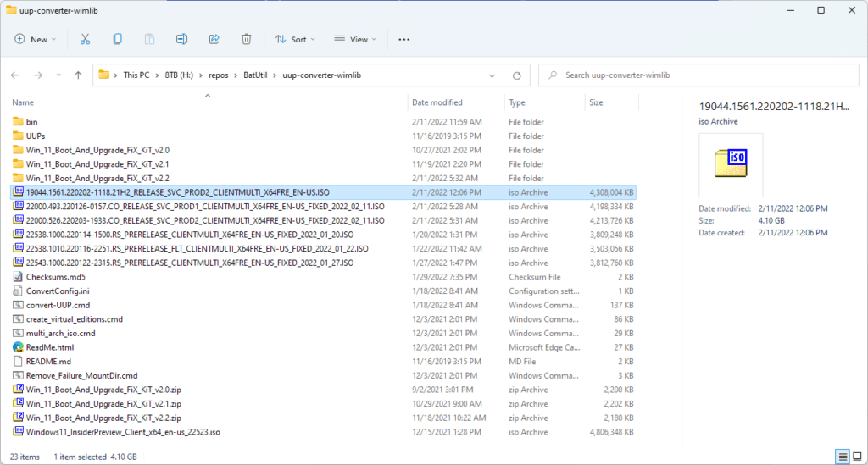Click the Copy icon in toolbar

(x=117, y=39)
